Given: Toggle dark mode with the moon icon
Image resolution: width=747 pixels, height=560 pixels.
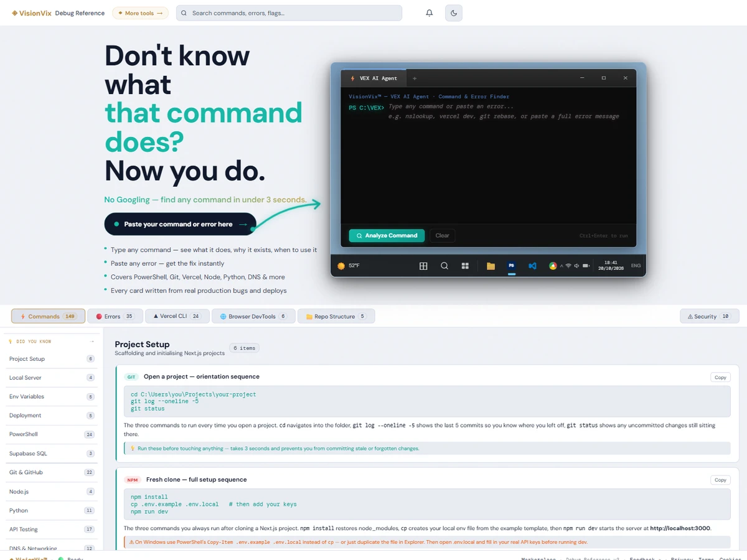Looking at the screenshot, I should click(454, 13).
